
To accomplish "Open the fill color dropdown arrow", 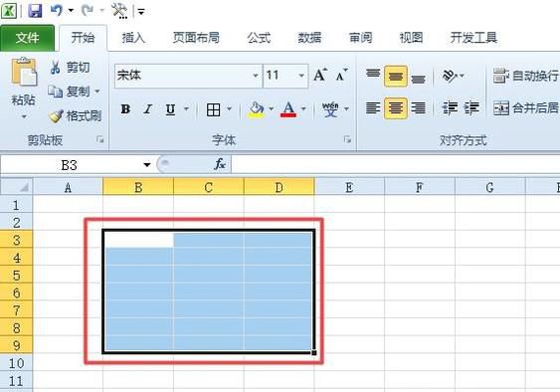I will pos(272,108).
